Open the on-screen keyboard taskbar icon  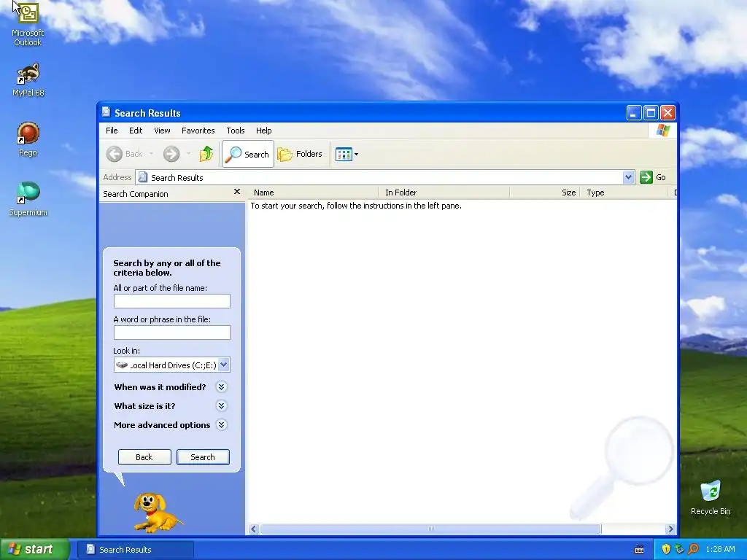[x=639, y=550]
